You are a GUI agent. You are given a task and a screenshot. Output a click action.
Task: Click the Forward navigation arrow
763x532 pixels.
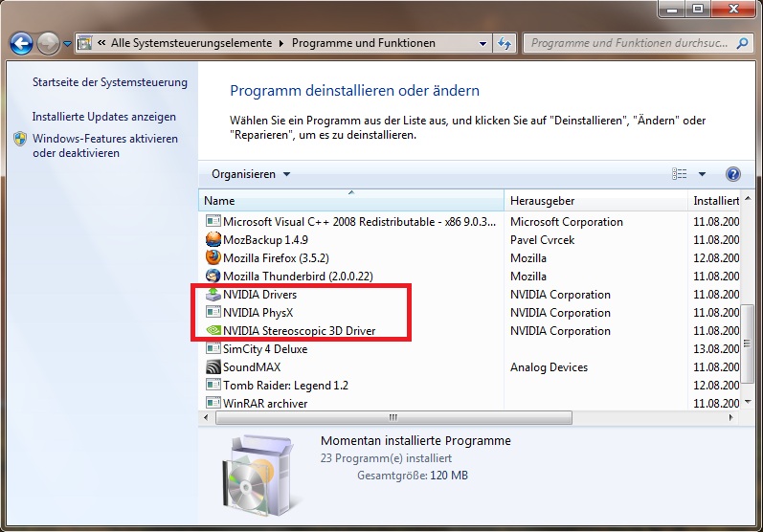[x=48, y=43]
